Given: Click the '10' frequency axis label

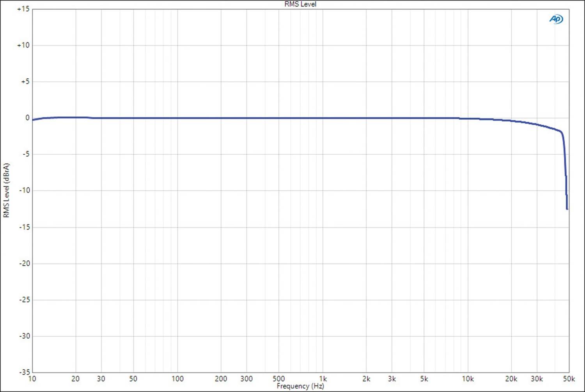Looking at the screenshot, I should pos(32,379).
